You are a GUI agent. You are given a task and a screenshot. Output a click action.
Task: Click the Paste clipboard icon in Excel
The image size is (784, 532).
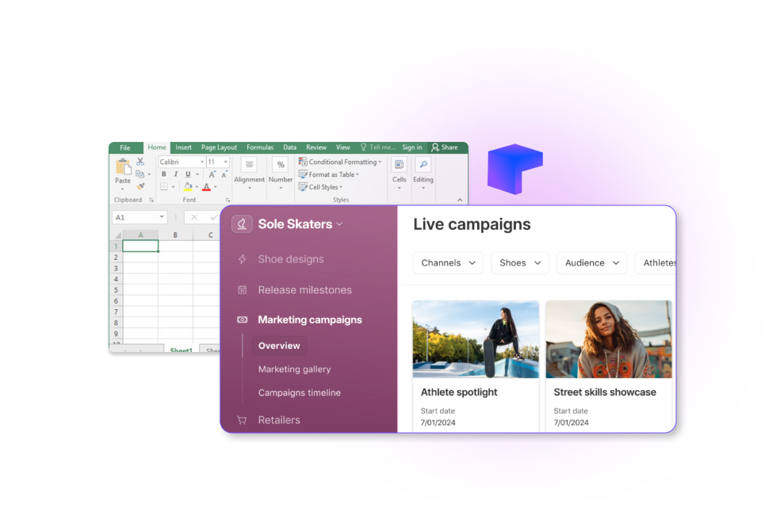pyautogui.click(x=123, y=166)
